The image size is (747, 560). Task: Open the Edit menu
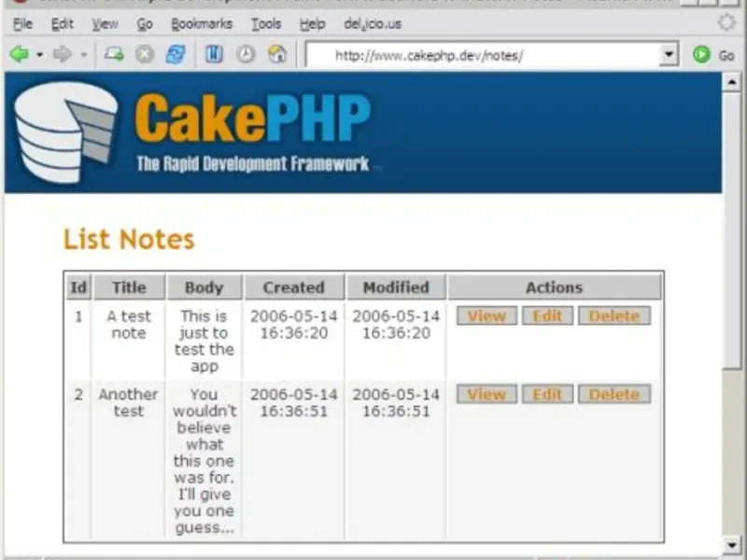62,24
